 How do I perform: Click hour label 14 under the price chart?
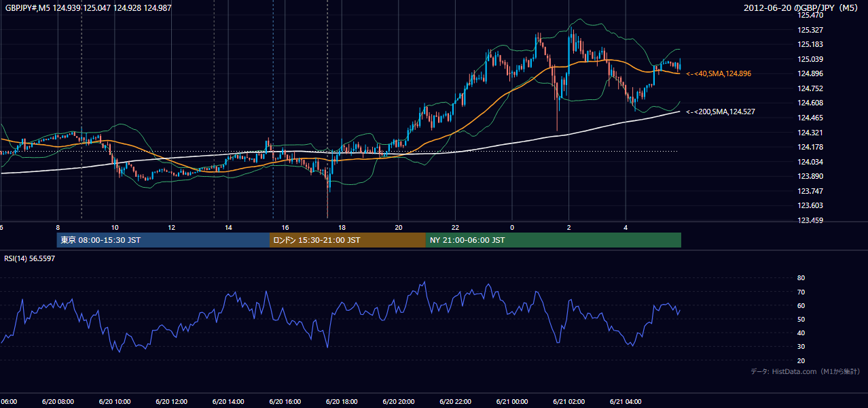coord(228,227)
